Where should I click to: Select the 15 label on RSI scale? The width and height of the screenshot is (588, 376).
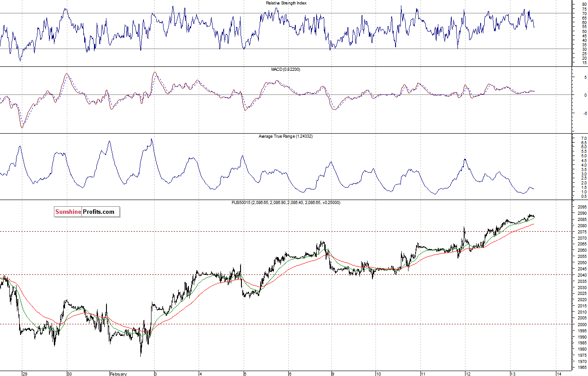pos(584,63)
